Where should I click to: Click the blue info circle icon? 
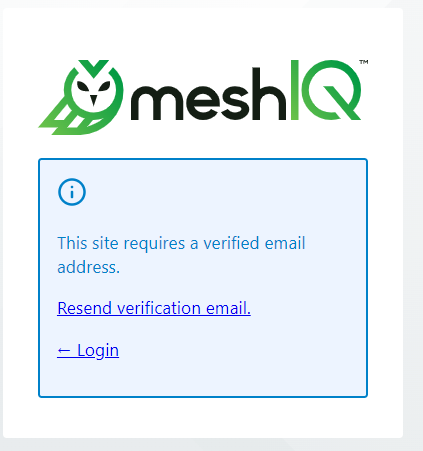click(x=72, y=192)
